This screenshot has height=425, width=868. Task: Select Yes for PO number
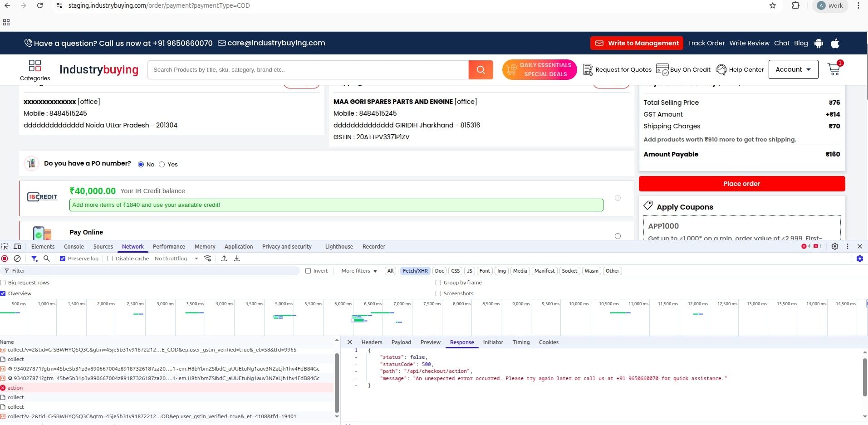[x=162, y=165]
